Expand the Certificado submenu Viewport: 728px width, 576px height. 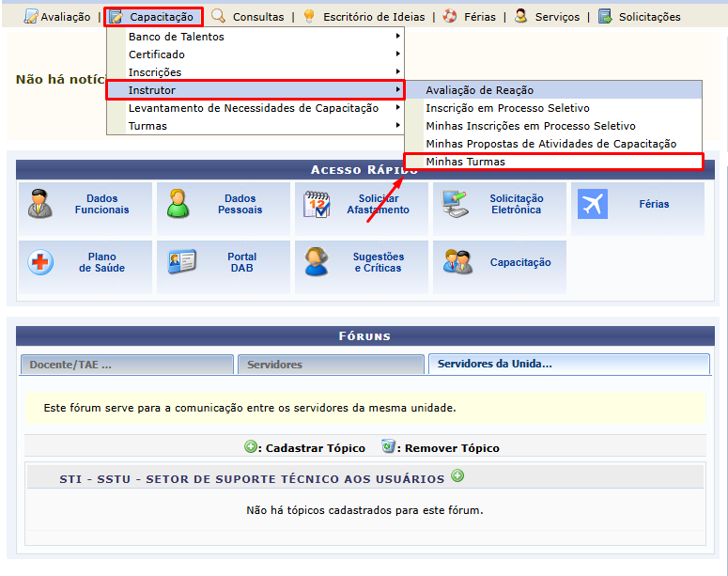point(256,54)
